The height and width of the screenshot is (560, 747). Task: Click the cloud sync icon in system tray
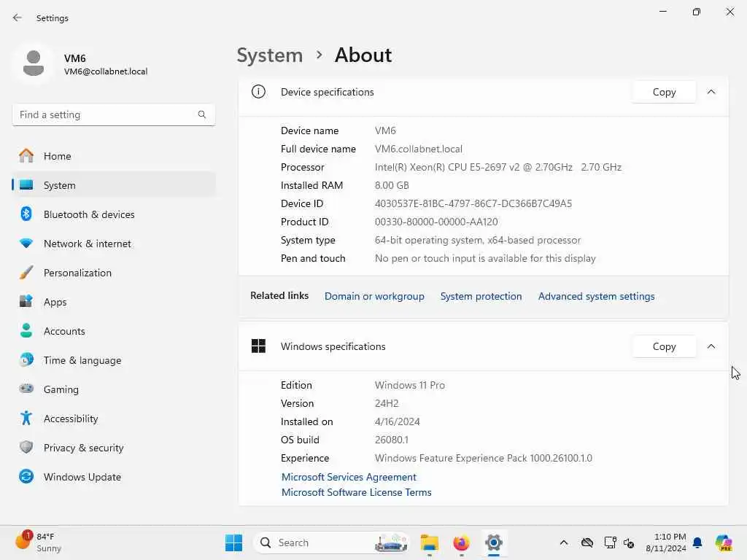587,542
